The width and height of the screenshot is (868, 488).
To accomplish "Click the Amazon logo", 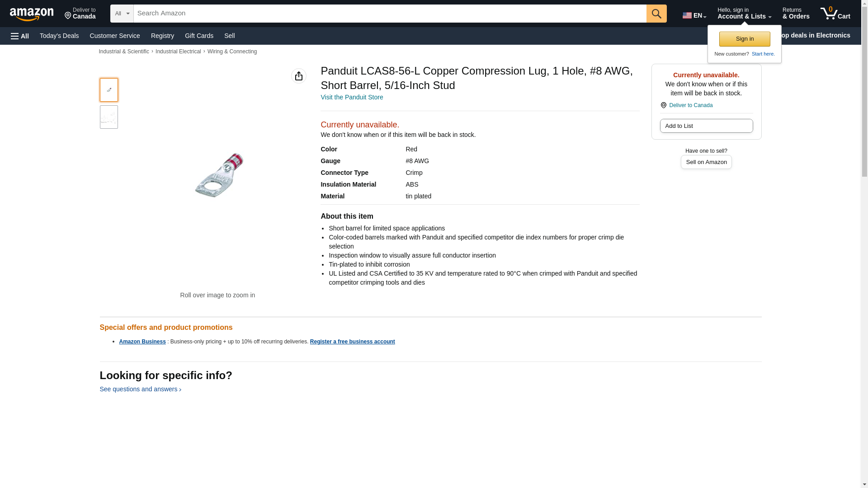I will (x=32, y=14).
